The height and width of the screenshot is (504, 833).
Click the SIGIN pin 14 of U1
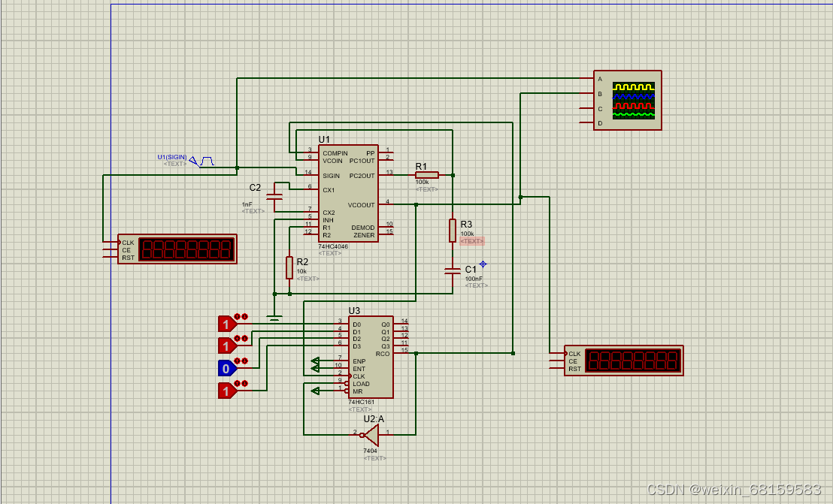click(311, 174)
